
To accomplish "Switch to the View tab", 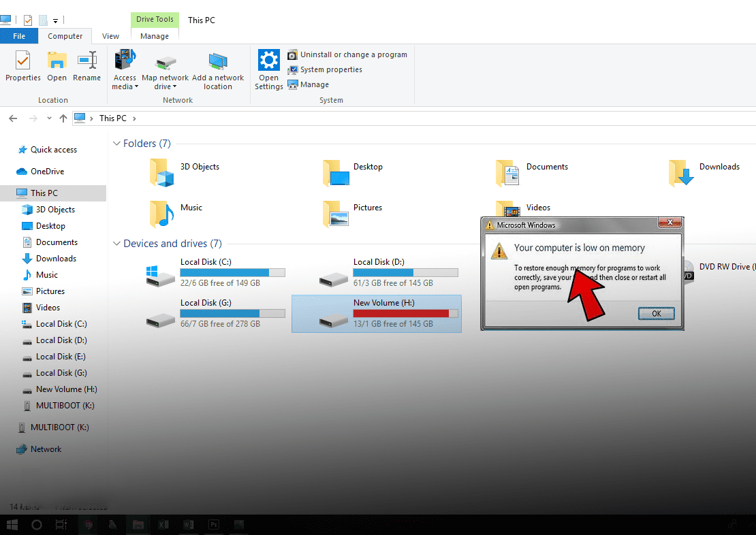I will (x=110, y=36).
